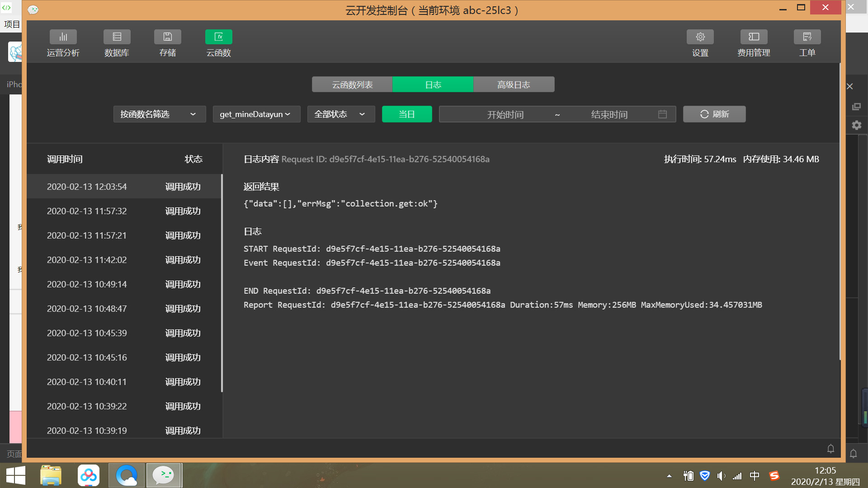Screen dimensions: 868x488
Task: Switch to the 云函数列表 tab
Action: coord(352,84)
